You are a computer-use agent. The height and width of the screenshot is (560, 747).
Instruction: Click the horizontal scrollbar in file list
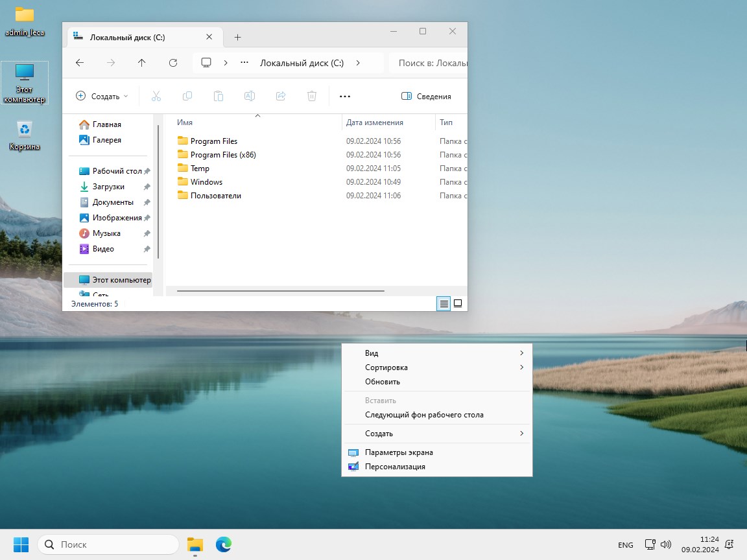tap(280, 291)
